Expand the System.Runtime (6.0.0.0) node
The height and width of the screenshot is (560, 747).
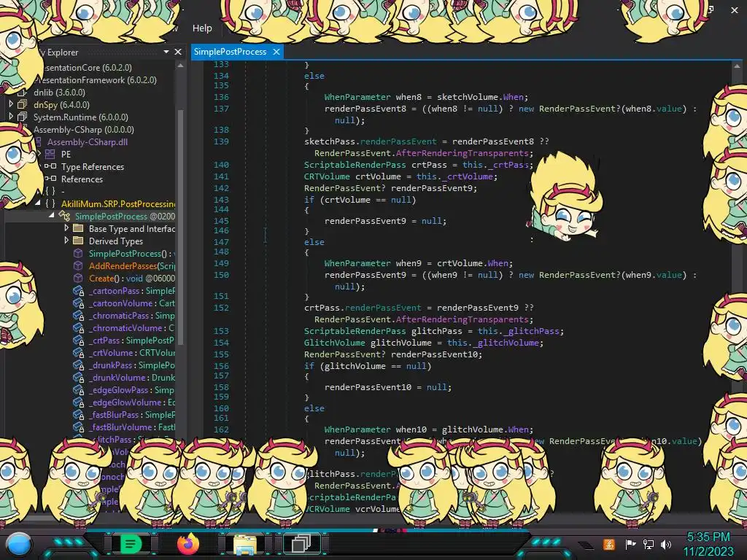(11, 117)
